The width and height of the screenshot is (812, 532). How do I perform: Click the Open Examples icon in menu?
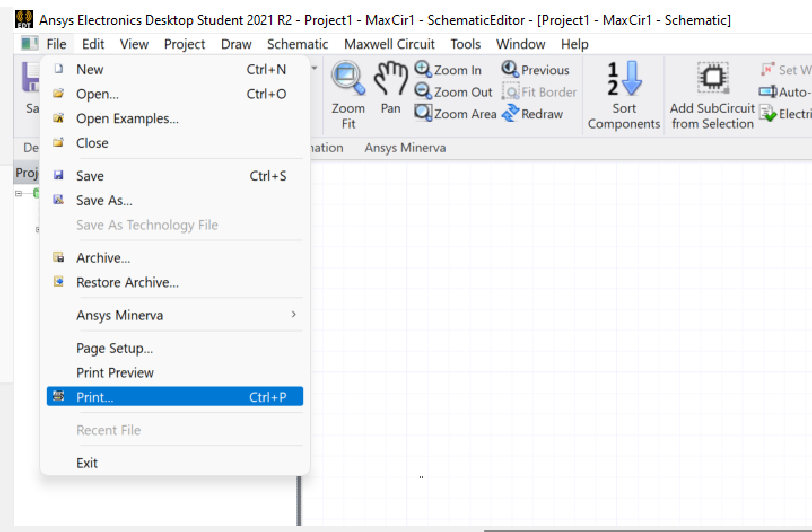(x=58, y=118)
